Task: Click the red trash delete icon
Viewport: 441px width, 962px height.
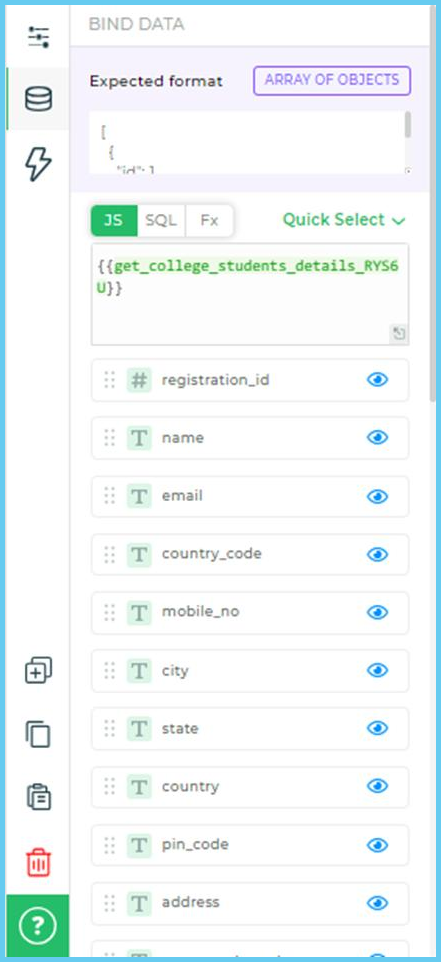Action: (39, 863)
